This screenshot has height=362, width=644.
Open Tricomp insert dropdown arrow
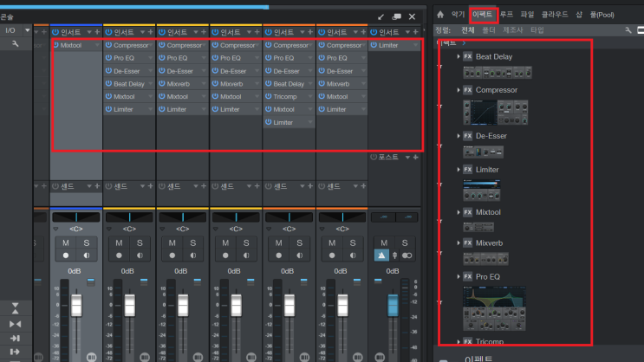(x=310, y=96)
